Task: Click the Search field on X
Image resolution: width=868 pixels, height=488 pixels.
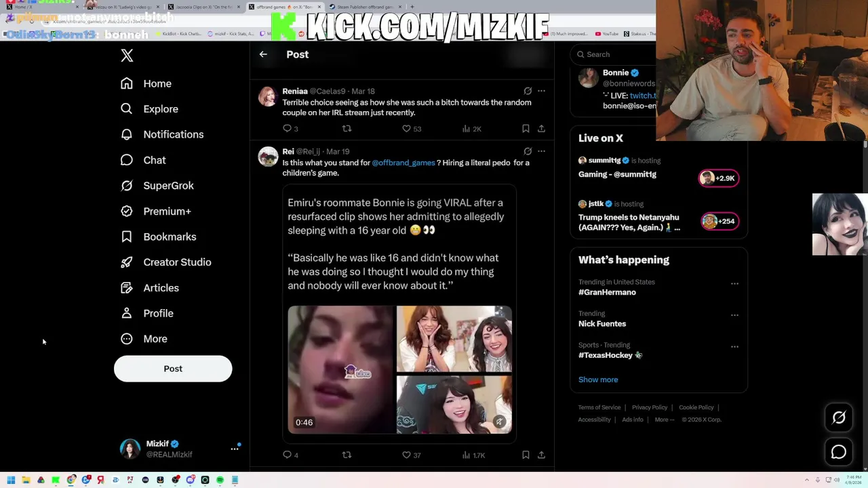Action: click(613, 54)
